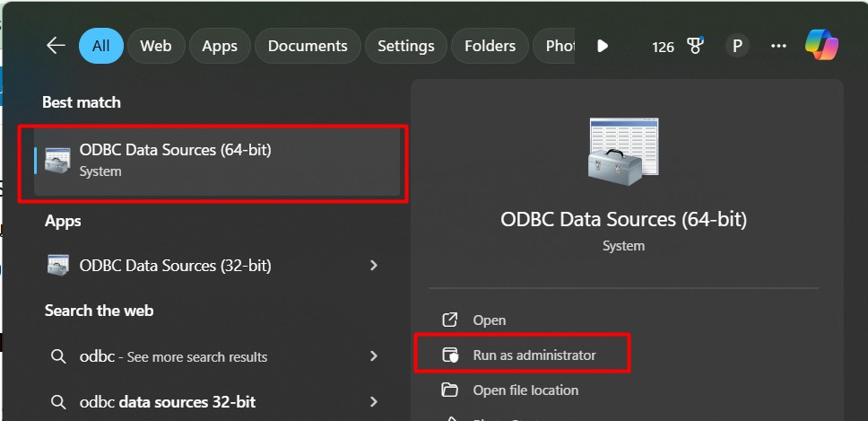
Task: Click the 'Search the web' heading
Action: click(100, 311)
